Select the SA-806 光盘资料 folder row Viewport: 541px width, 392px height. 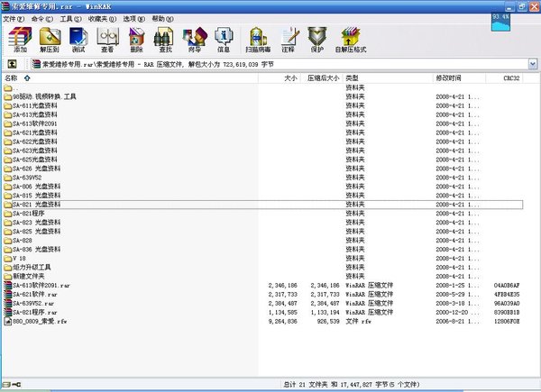263,187
